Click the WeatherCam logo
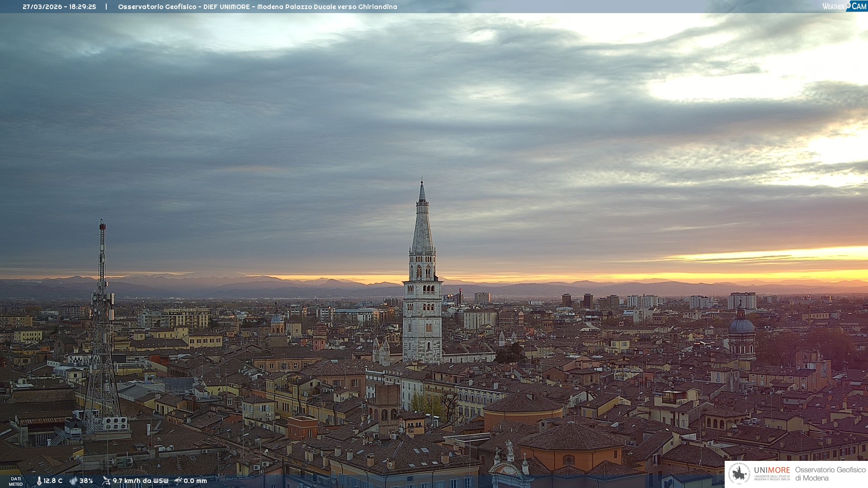 coord(844,6)
